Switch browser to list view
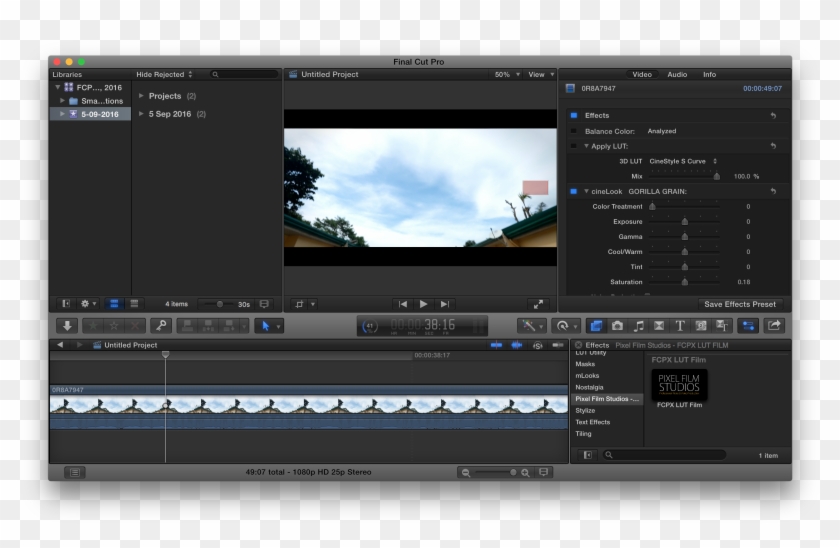840x548 pixels. pos(134,304)
